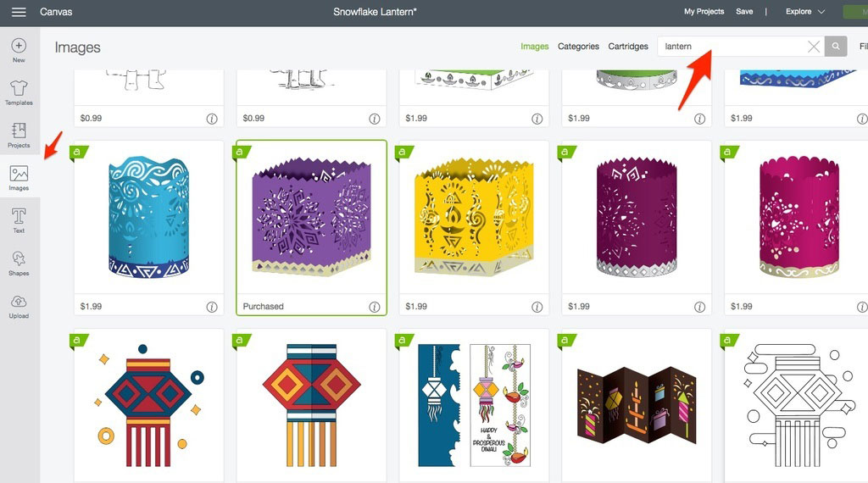868x483 pixels.
Task: Click the Save button in the header
Action: [x=744, y=12]
